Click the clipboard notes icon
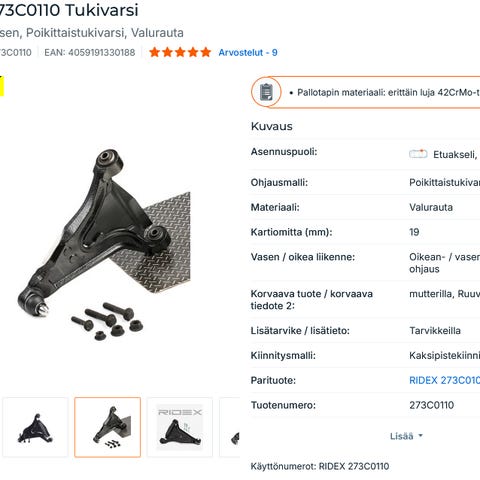 (x=266, y=92)
